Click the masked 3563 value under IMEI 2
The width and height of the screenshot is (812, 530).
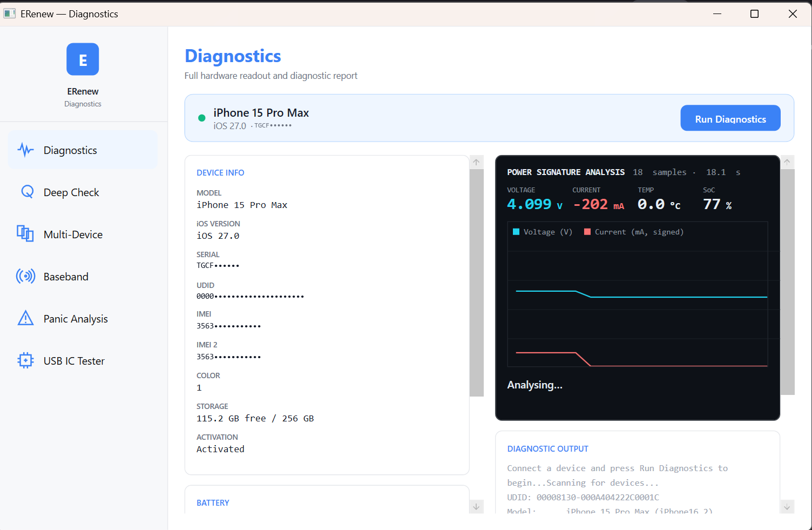pyautogui.click(x=228, y=357)
